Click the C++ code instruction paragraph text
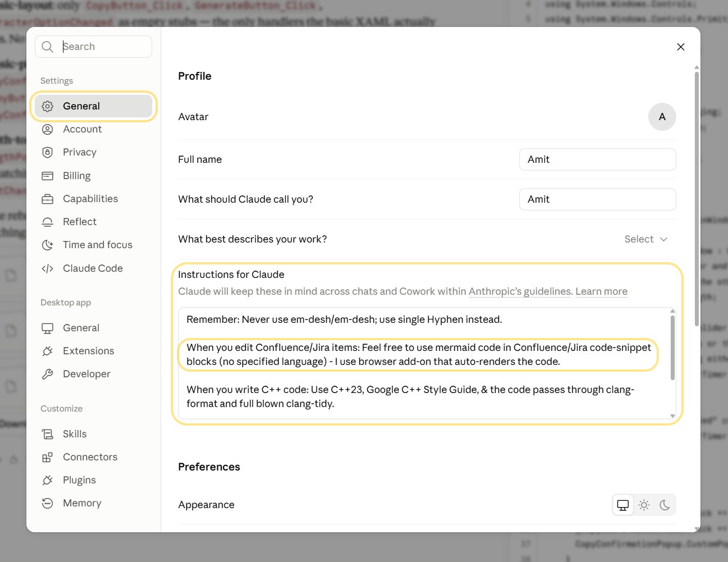728x562 pixels. pos(410,396)
